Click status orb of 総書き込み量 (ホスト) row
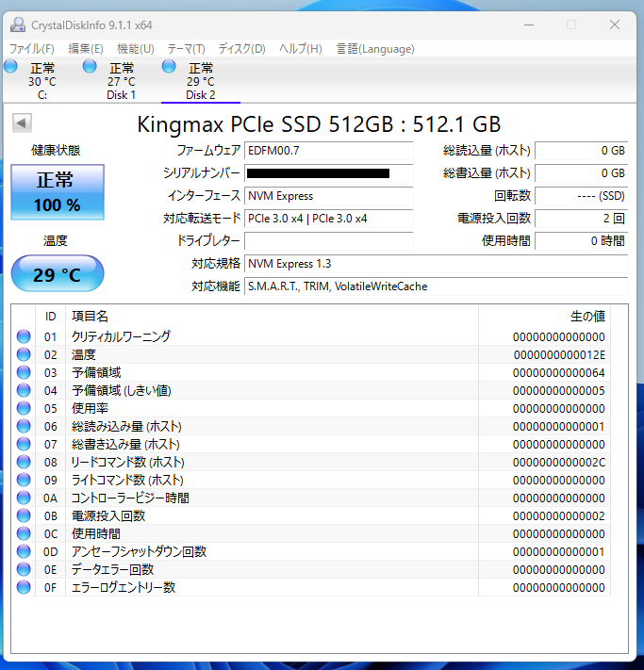 coord(24,445)
